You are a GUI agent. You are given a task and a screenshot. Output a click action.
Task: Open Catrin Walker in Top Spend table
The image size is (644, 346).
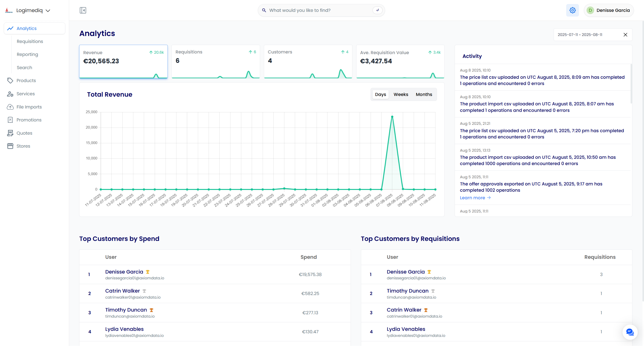coord(122,291)
